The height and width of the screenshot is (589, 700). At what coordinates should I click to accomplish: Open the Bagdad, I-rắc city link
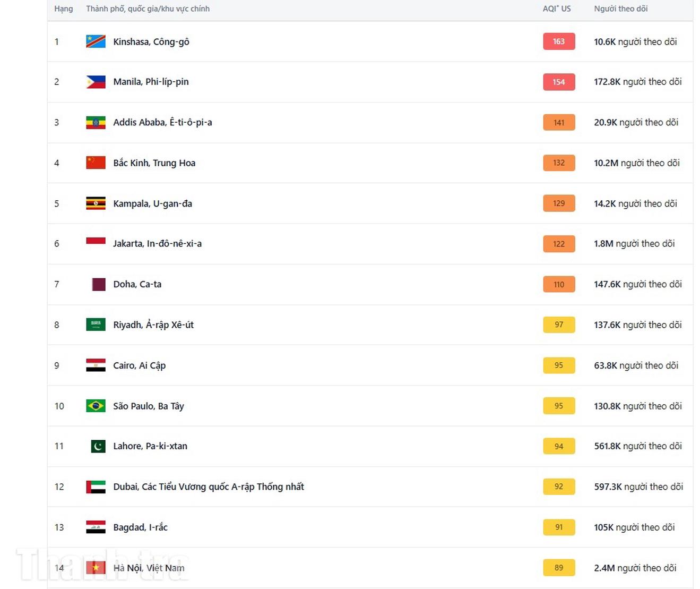pyautogui.click(x=140, y=527)
